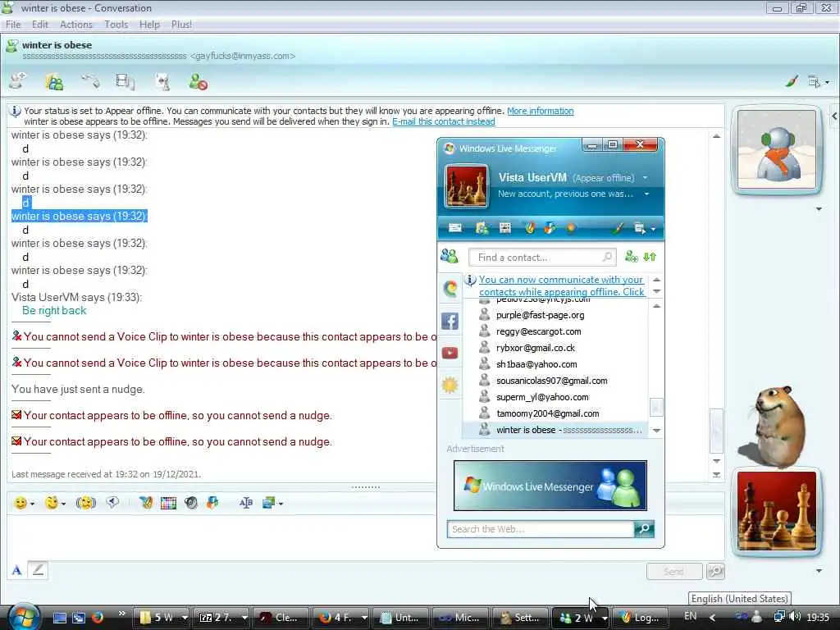840x630 pixels.
Task: Click the disabled Send button
Action: point(674,572)
